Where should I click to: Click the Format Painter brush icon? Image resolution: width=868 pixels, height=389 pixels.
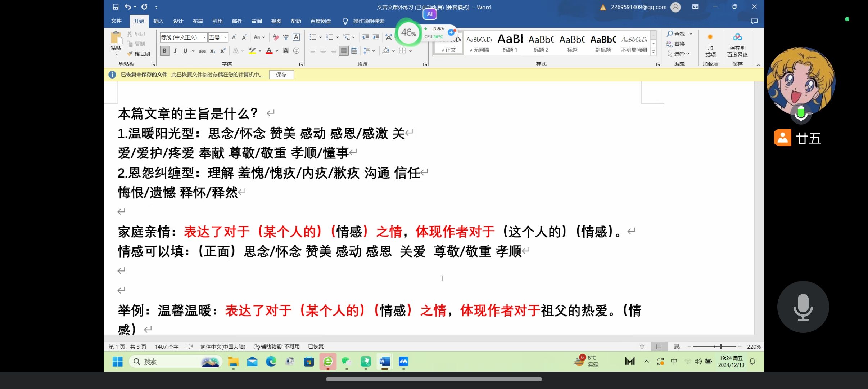coord(130,54)
